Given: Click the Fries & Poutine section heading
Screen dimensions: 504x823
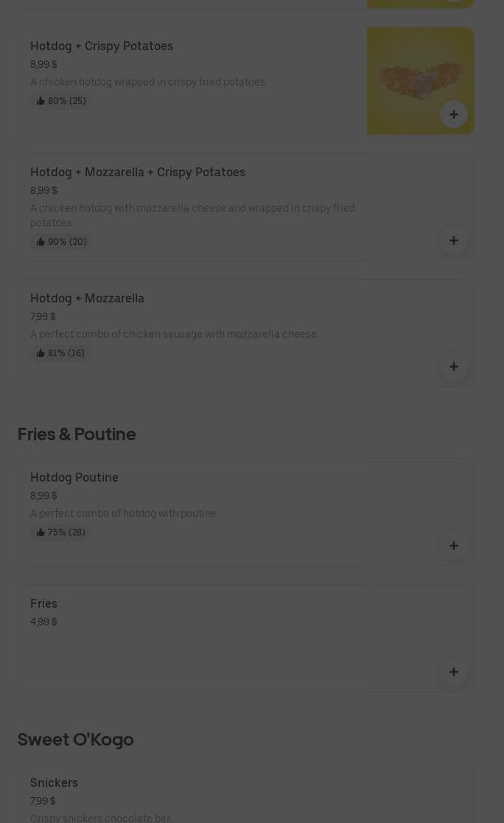Looking at the screenshot, I should click(77, 434).
